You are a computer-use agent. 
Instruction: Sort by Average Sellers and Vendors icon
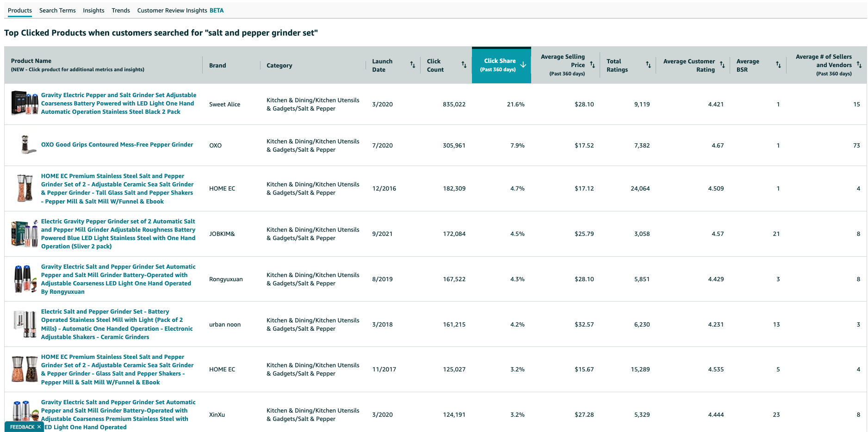(859, 65)
